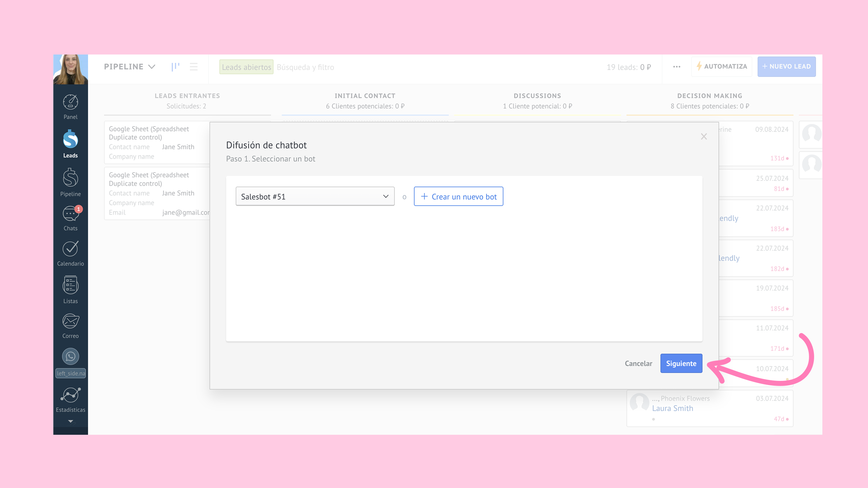The width and height of the screenshot is (868, 488).
Task: Open the PIPELINE dropdown chevron
Action: click(x=152, y=67)
